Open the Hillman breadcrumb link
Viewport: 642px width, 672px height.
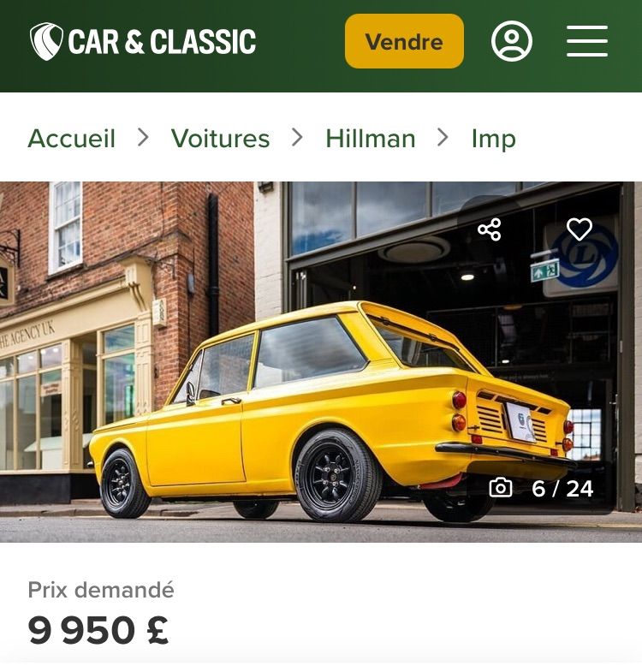click(x=370, y=139)
